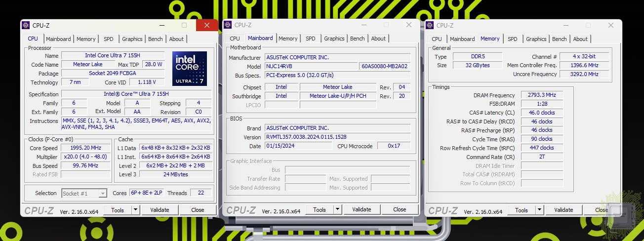This screenshot has width=644, height=241.
Task: Open the Graphics tab in the Memory window
Action: (x=536, y=39)
